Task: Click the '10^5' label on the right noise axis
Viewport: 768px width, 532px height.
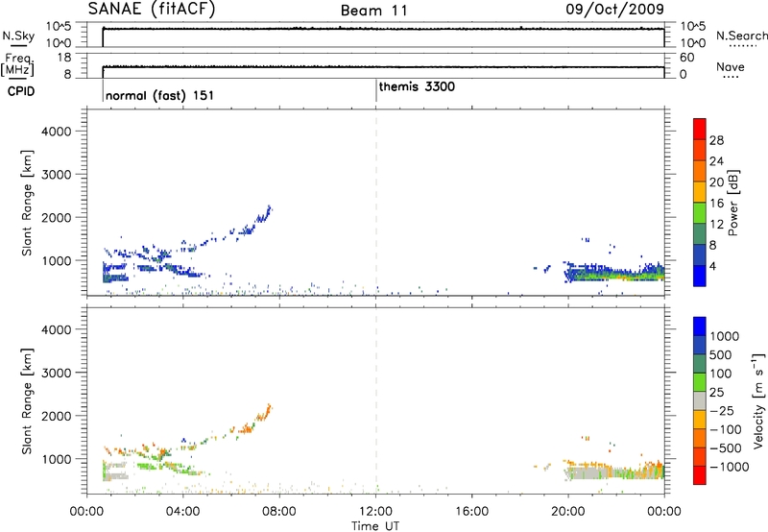Action: 692,26
